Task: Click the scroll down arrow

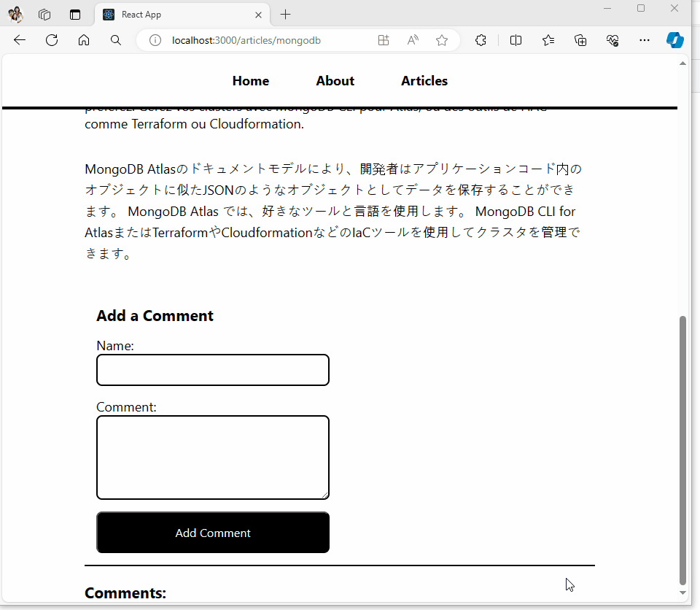Action: [682, 593]
